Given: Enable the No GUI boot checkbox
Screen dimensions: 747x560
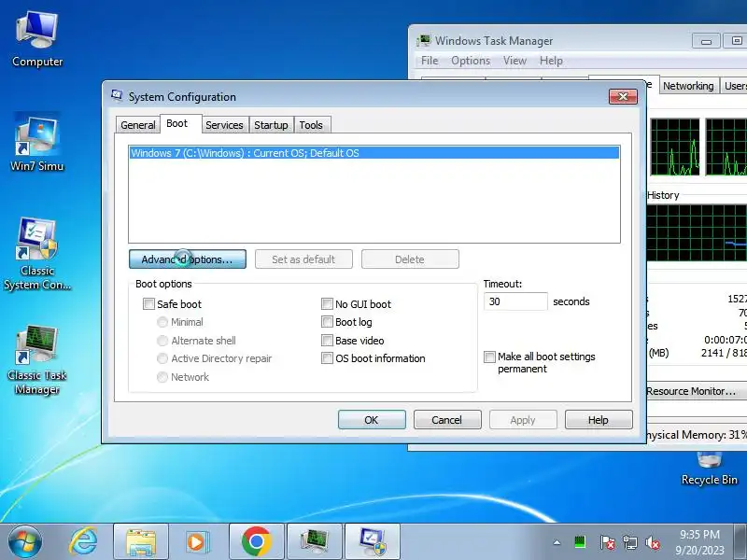Looking at the screenshot, I should [327, 304].
